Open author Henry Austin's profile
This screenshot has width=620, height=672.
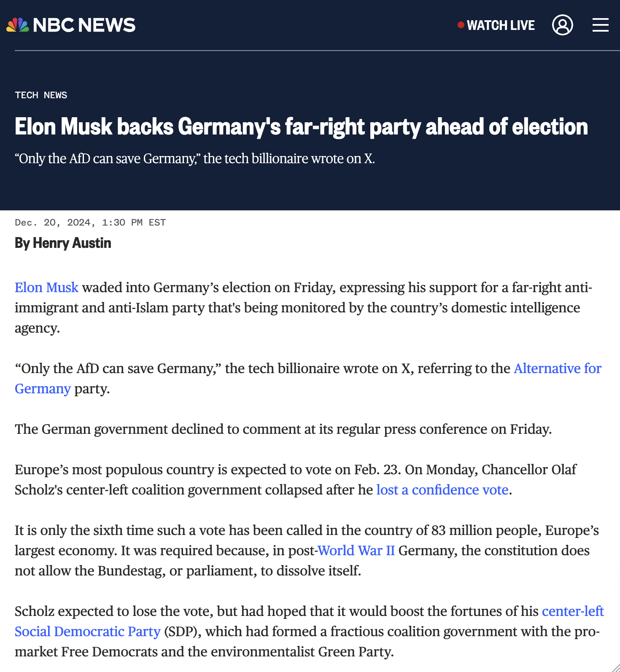62,243
